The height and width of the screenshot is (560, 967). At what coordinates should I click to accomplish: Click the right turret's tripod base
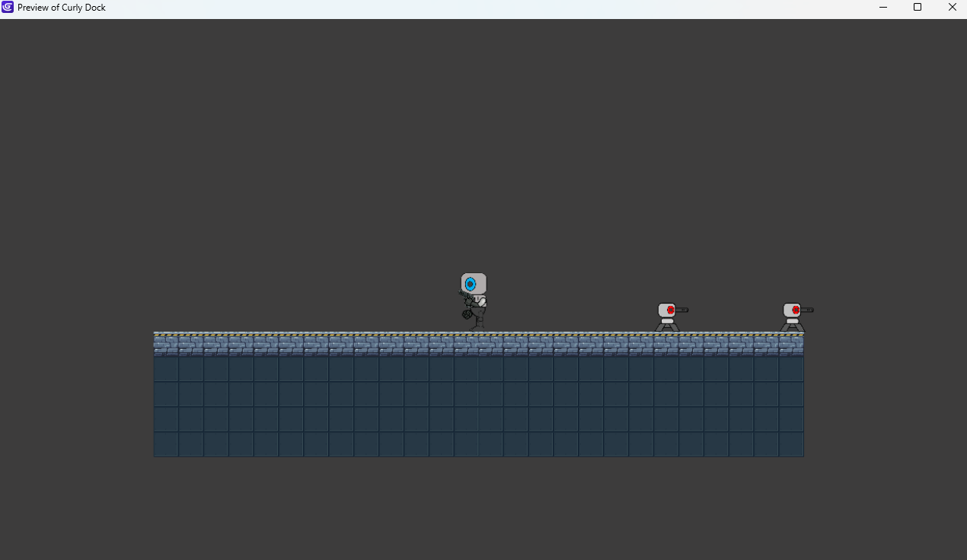click(x=792, y=326)
